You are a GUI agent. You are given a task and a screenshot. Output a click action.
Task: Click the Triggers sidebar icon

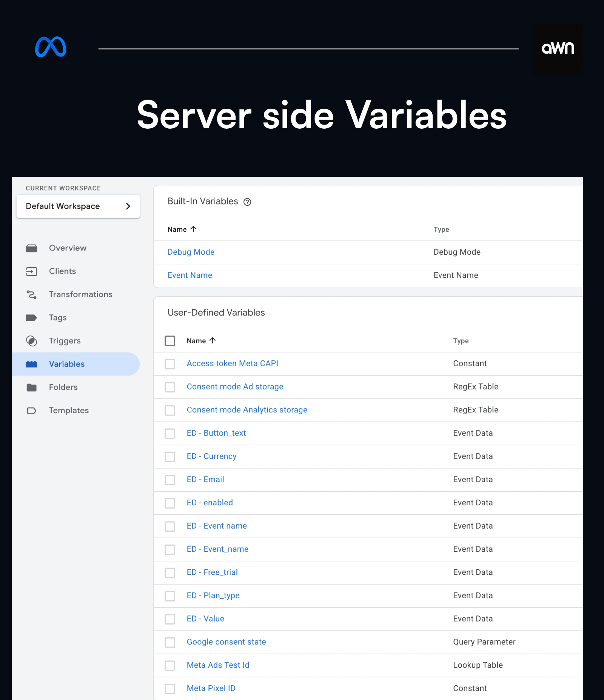click(x=32, y=341)
